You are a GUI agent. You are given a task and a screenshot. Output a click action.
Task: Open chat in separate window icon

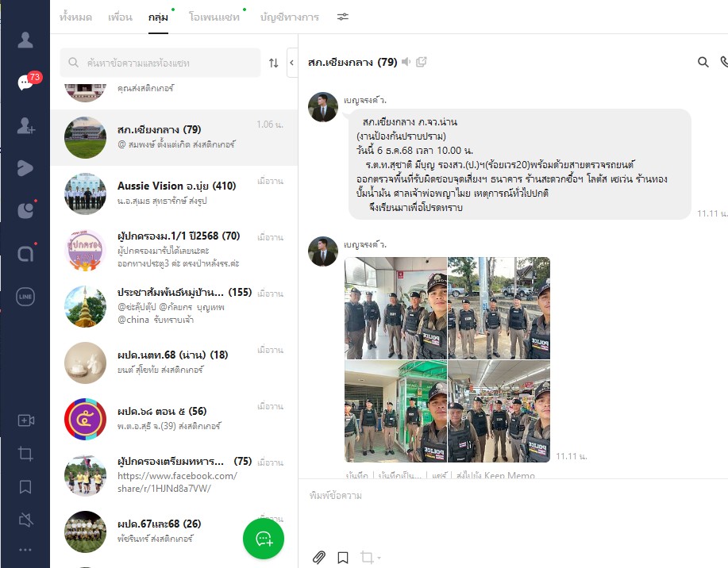point(422,62)
